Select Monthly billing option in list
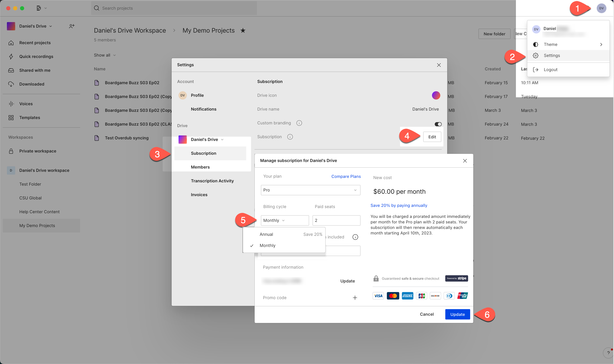 click(284, 245)
